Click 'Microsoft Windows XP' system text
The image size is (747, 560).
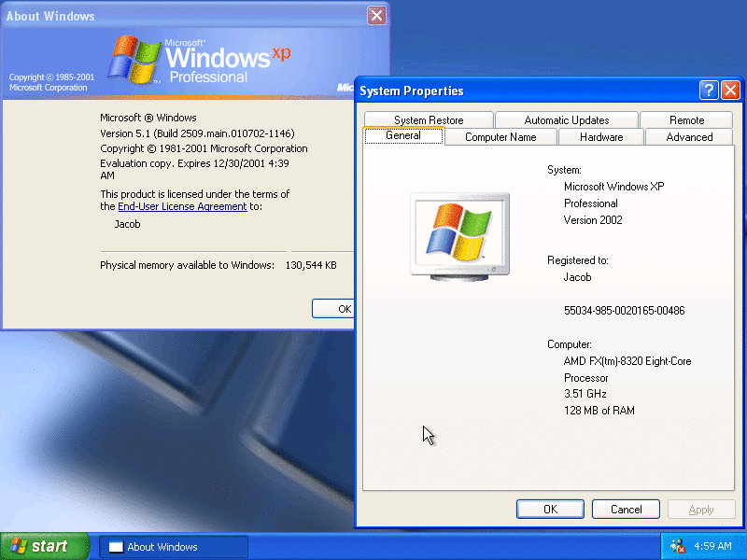pos(613,186)
